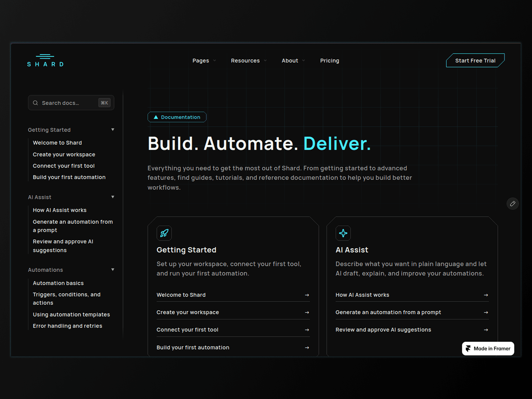The width and height of the screenshot is (532, 399).
Task: Collapse the Getting Started sidebar section
Action: point(113,130)
